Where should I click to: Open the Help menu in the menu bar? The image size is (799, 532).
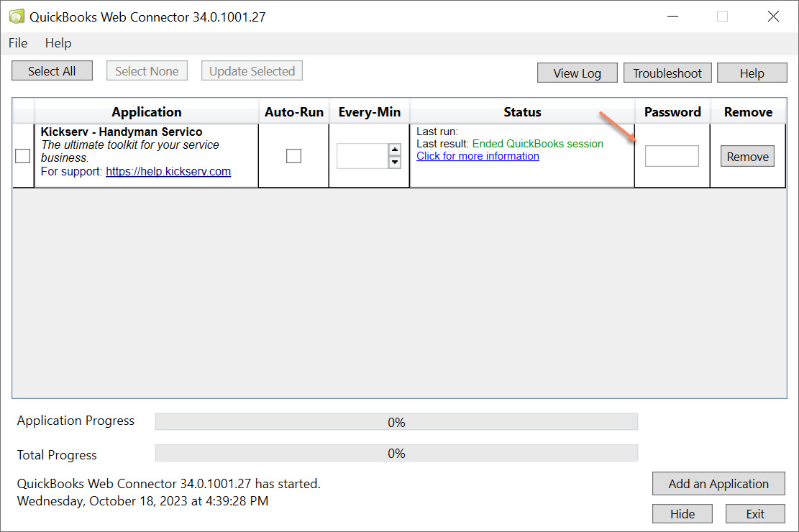[58, 43]
